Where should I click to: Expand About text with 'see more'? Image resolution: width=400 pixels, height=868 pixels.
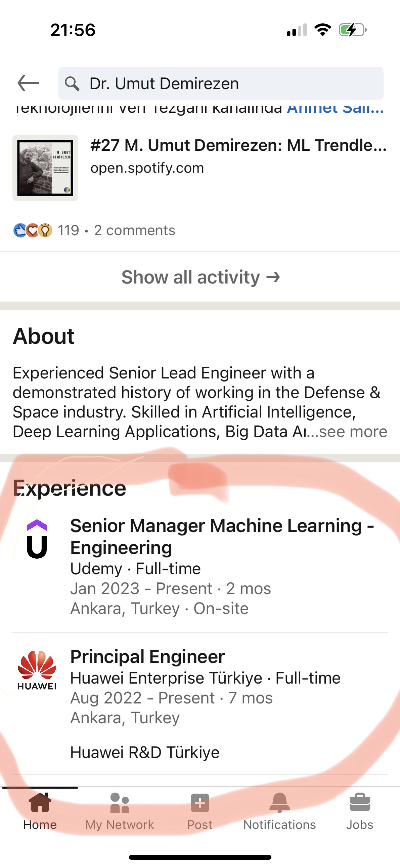point(353,432)
